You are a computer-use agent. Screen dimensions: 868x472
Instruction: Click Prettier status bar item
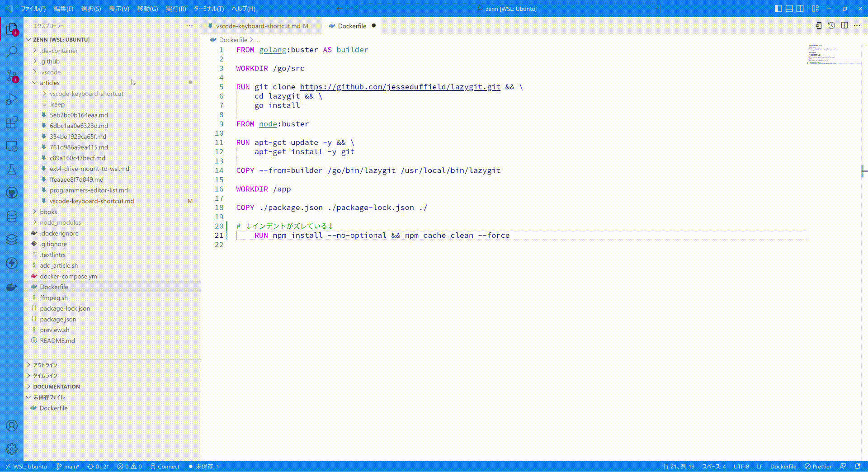tap(818, 467)
